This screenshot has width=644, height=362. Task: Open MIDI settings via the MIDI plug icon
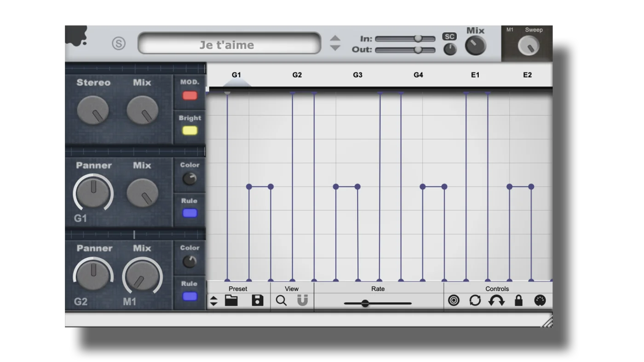click(540, 300)
